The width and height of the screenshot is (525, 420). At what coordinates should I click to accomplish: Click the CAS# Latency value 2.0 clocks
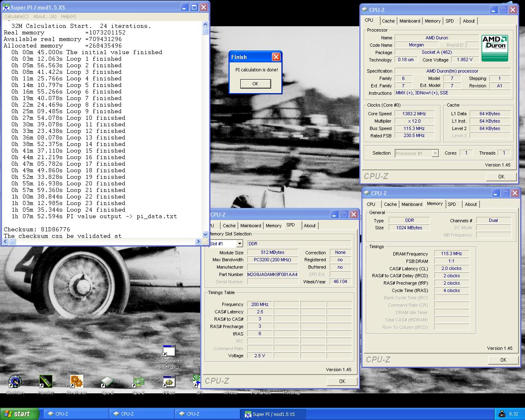(x=451, y=268)
